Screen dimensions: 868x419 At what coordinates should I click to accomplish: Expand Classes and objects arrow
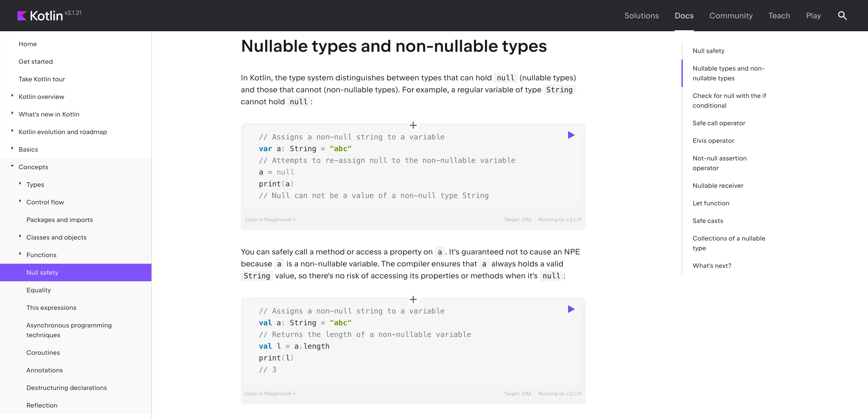pyautogui.click(x=20, y=236)
